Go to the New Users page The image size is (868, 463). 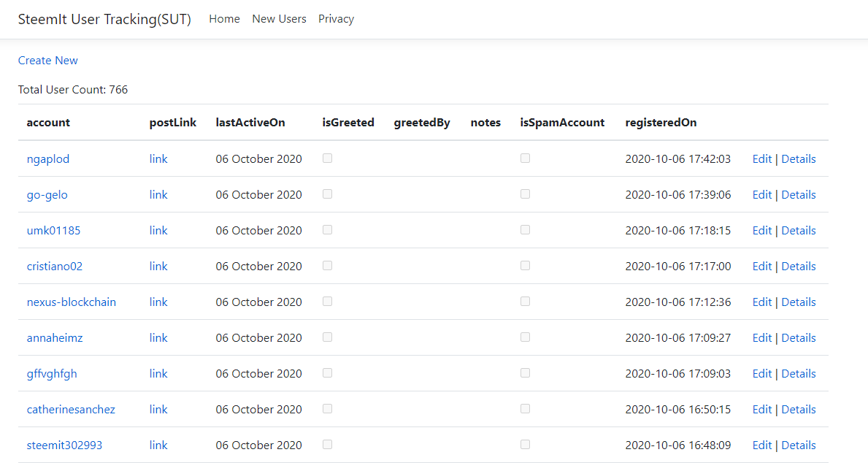(279, 19)
